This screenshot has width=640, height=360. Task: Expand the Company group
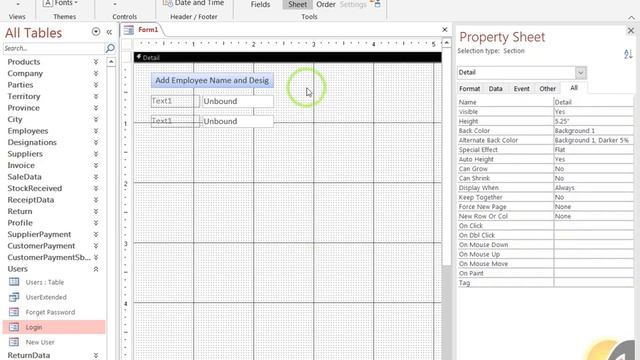pos(96,73)
